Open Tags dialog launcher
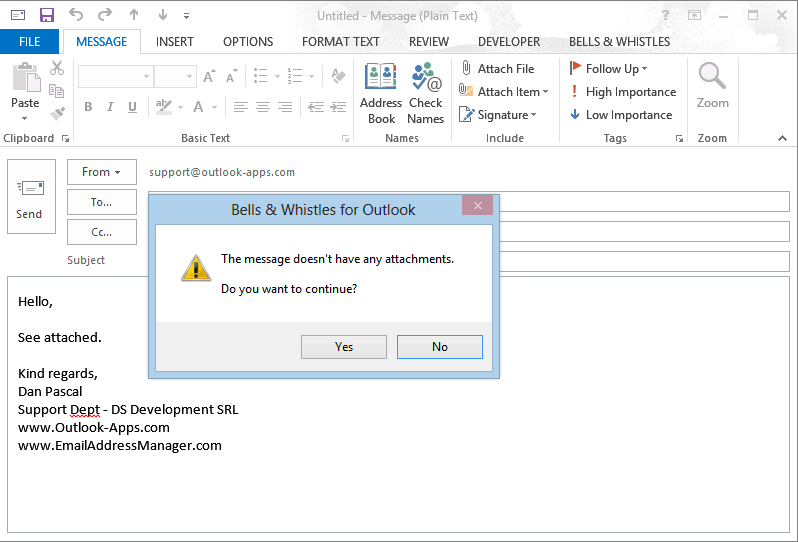 679,138
